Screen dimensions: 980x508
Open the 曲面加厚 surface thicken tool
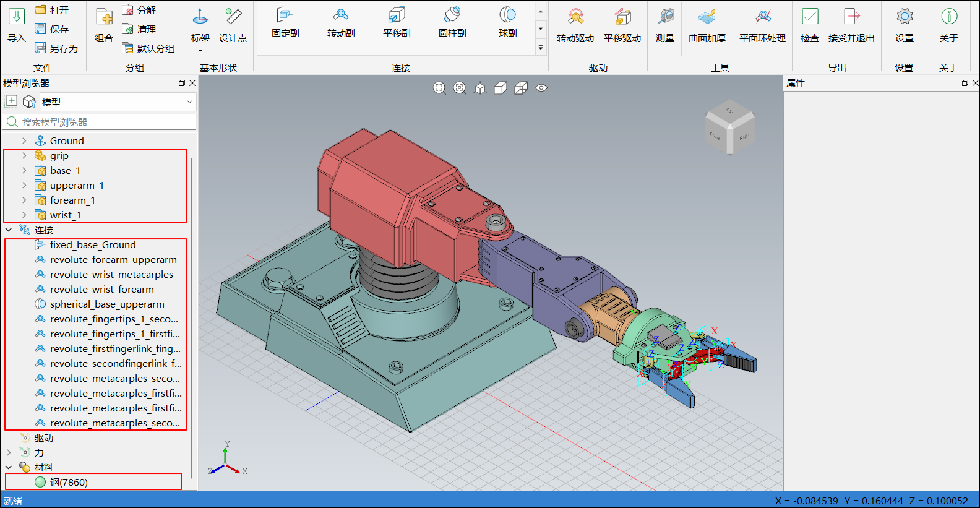click(707, 25)
